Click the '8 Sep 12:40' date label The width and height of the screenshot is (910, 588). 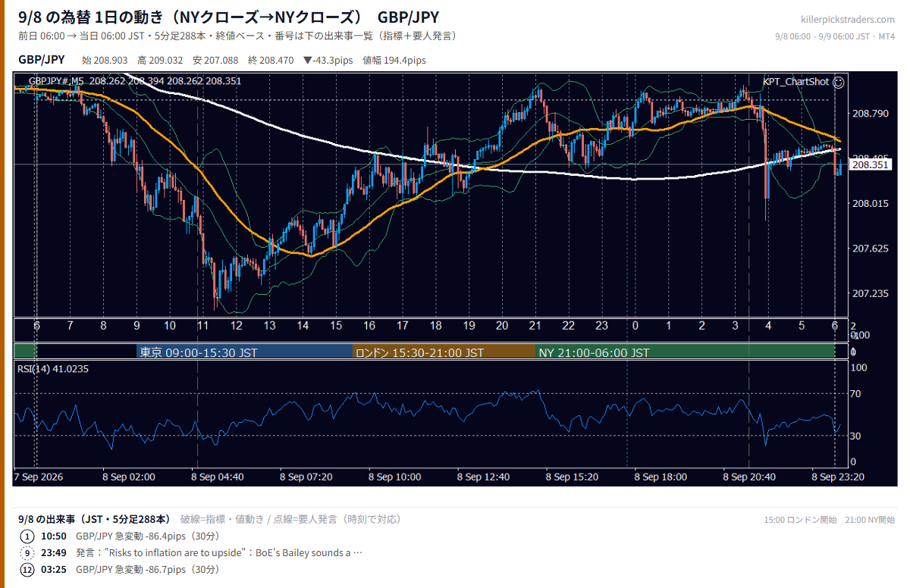coord(483,477)
